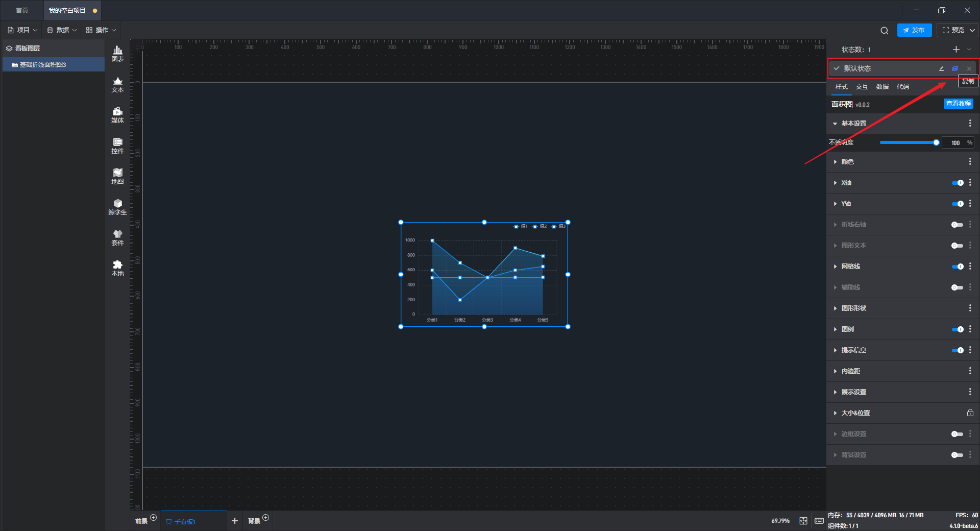
Task: Click the search magnifier icon
Action: [x=884, y=31]
